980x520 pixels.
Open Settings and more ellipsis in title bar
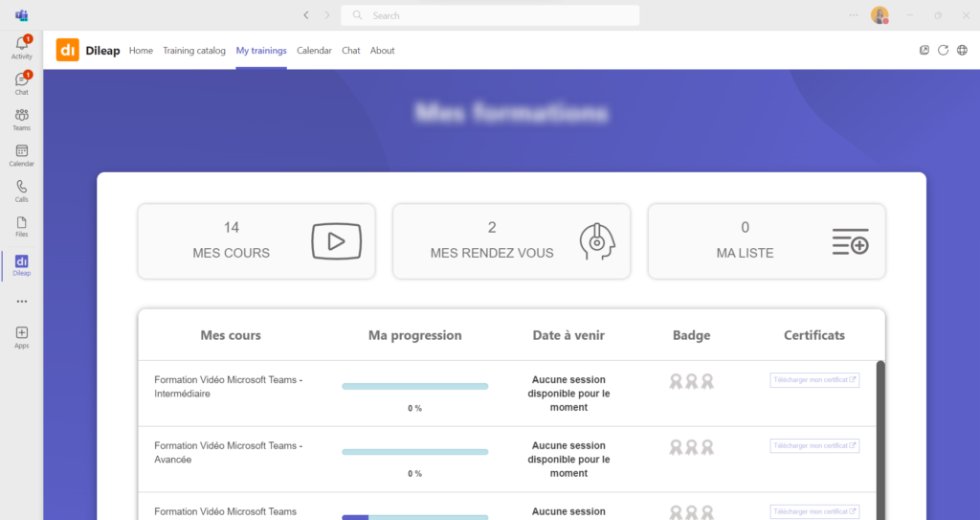[x=854, y=15]
